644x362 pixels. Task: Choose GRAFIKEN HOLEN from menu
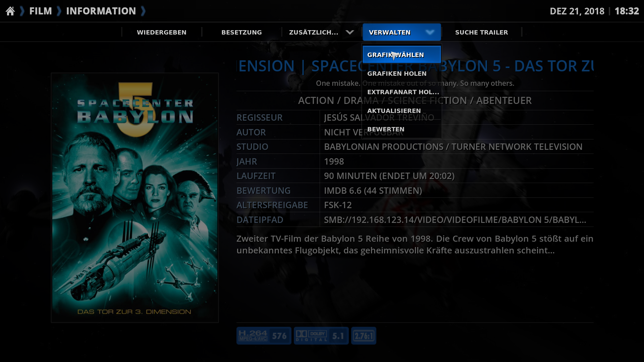[x=401, y=73]
